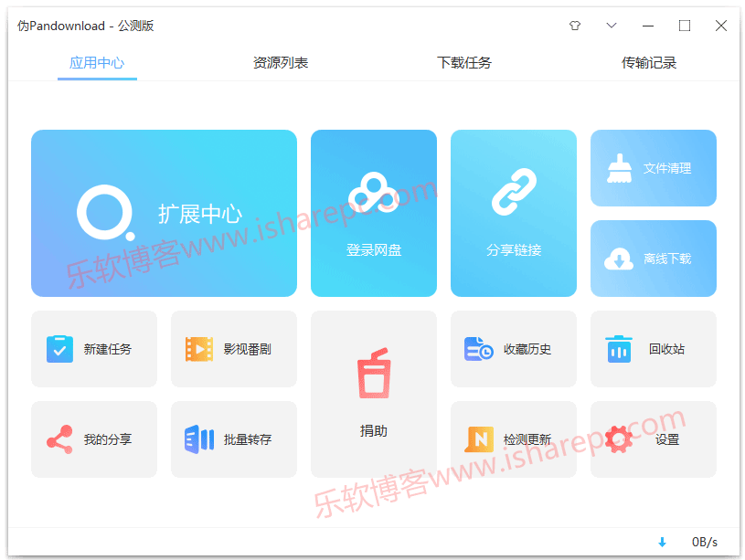Click the skin theme shirt icon

574,26
